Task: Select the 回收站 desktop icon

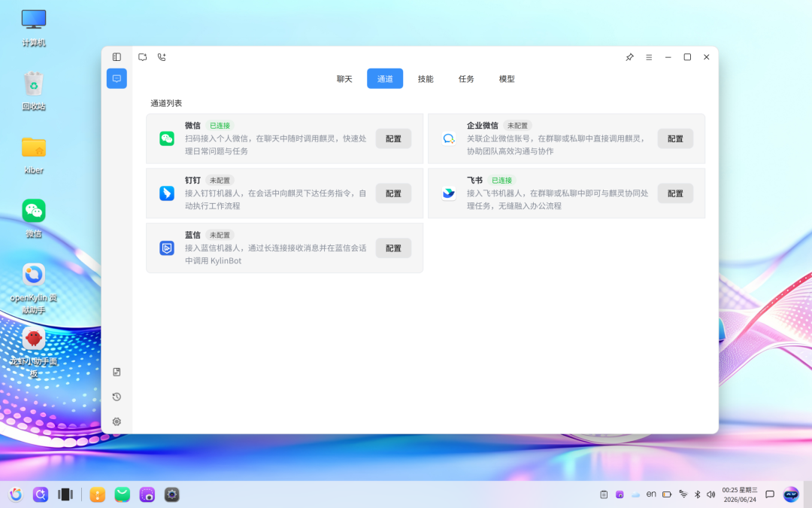Action: pyautogui.click(x=34, y=91)
